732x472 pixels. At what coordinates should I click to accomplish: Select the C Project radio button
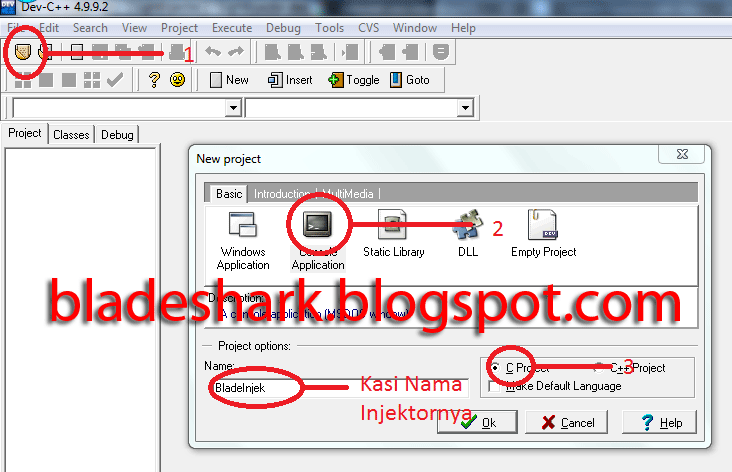click(494, 368)
